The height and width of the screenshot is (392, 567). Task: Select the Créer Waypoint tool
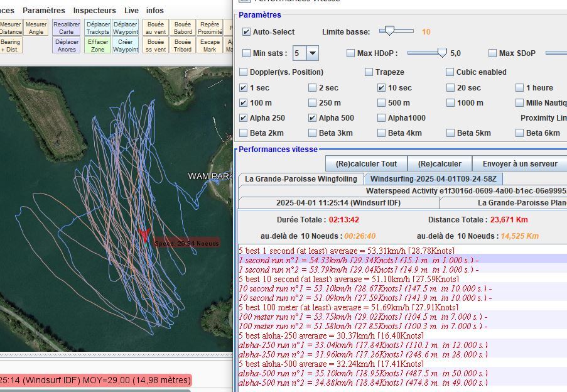[126, 45]
